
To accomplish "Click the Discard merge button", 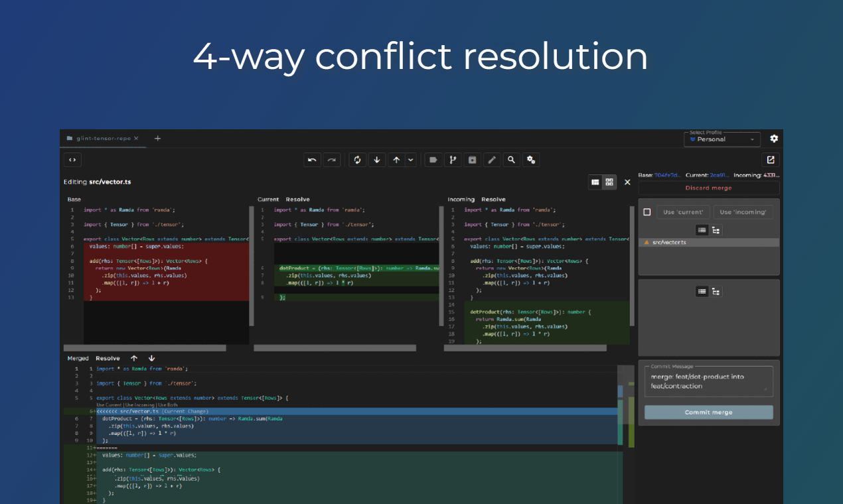I will tap(708, 188).
